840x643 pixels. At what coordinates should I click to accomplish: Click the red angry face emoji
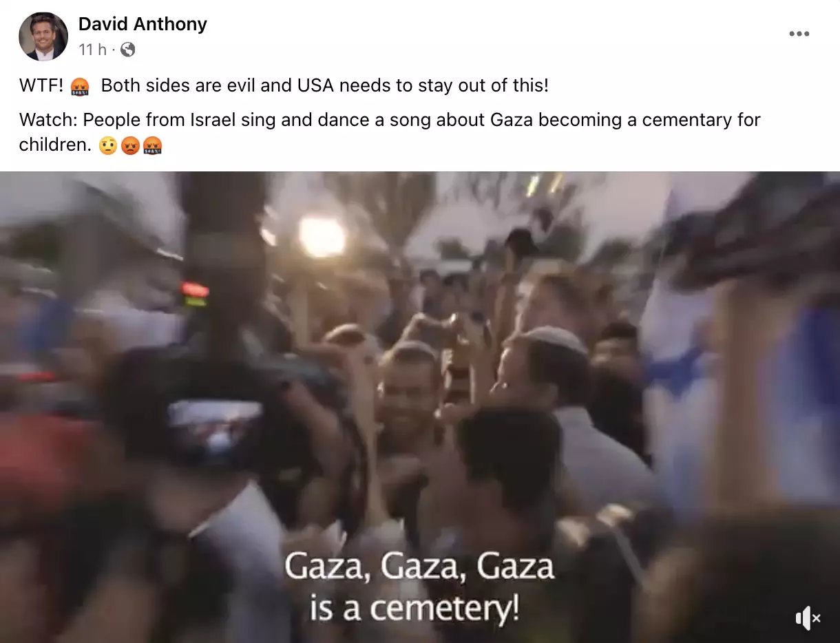coord(130,146)
